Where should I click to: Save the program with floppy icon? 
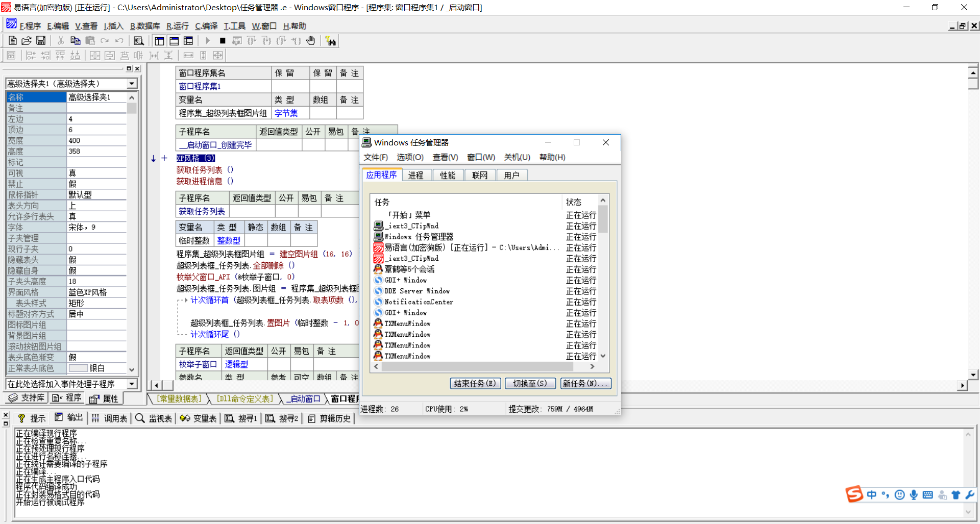point(41,40)
